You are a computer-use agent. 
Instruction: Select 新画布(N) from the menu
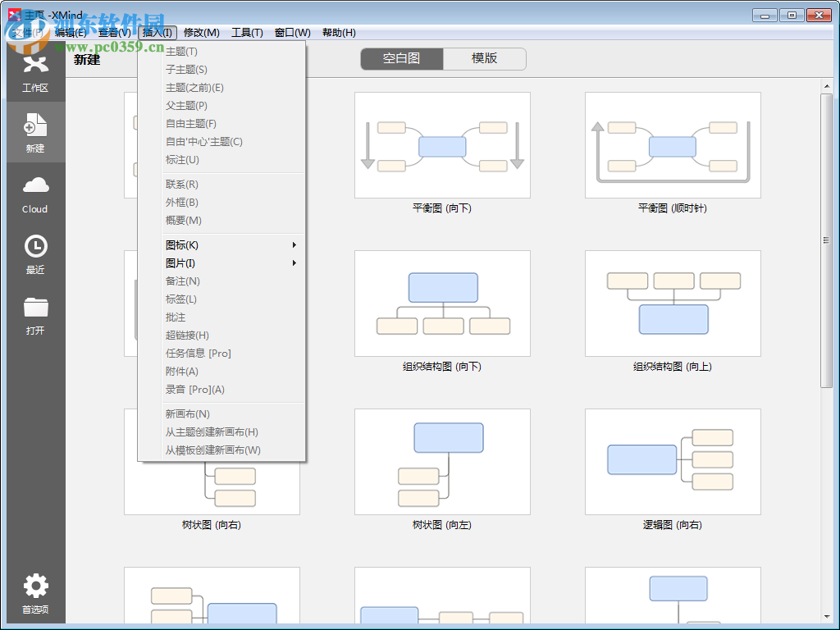[186, 413]
